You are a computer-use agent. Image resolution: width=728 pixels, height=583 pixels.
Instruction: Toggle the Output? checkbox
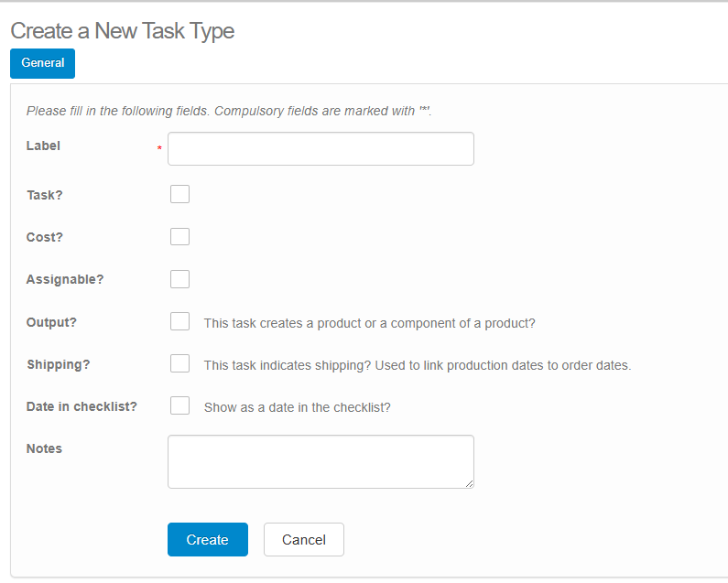tap(179, 322)
